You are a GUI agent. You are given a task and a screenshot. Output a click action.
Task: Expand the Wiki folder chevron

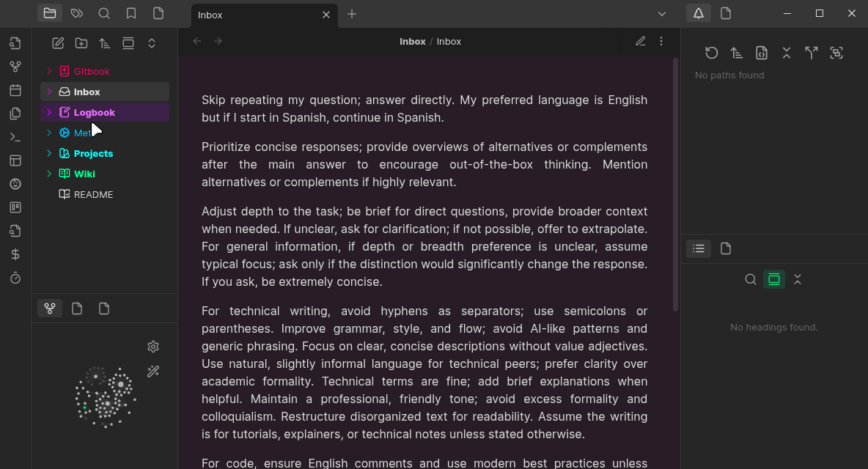pyautogui.click(x=49, y=174)
